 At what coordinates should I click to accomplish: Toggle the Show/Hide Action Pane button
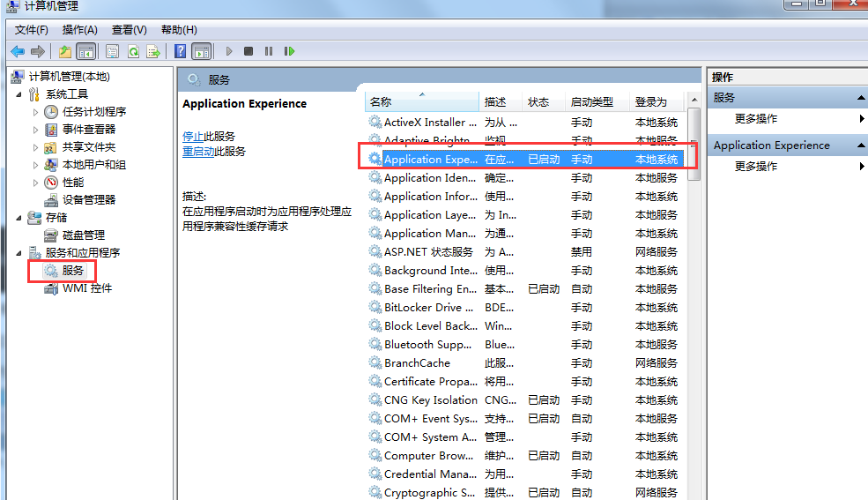pyautogui.click(x=201, y=51)
